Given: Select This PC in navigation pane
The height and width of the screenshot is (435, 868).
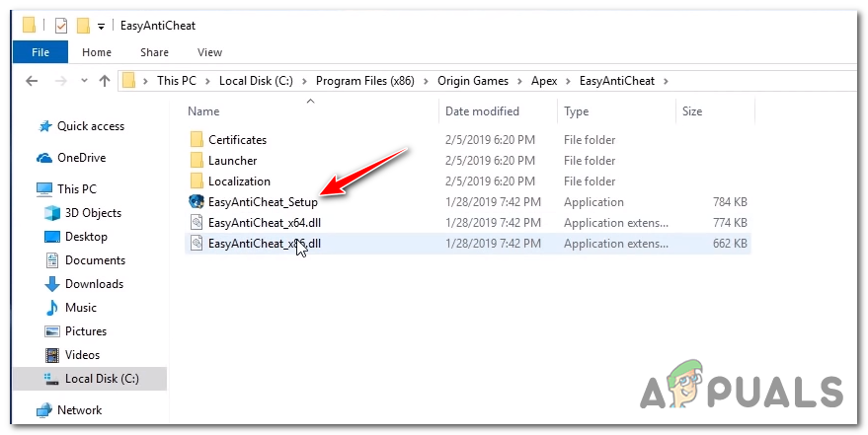Looking at the screenshot, I should (76, 189).
